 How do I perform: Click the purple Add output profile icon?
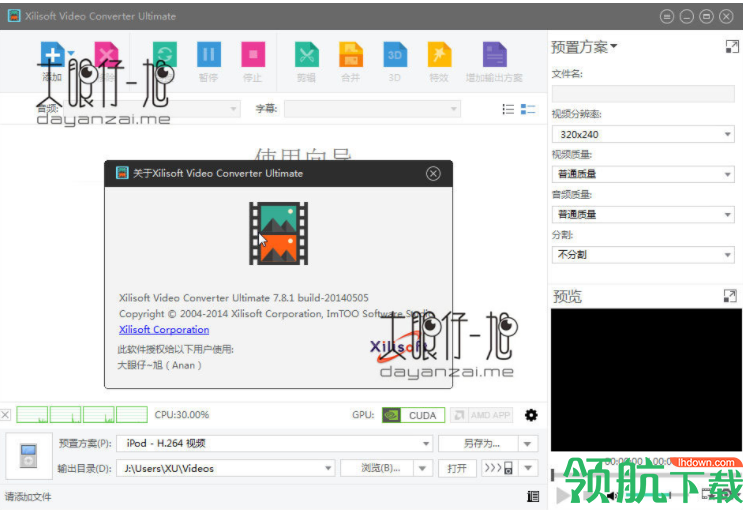(495, 55)
